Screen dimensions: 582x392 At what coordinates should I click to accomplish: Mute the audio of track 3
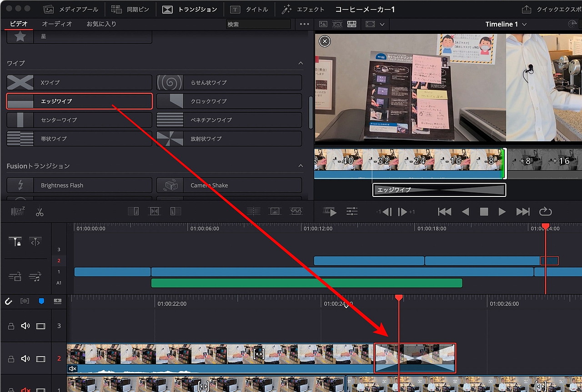pyautogui.click(x=25, y=326)
